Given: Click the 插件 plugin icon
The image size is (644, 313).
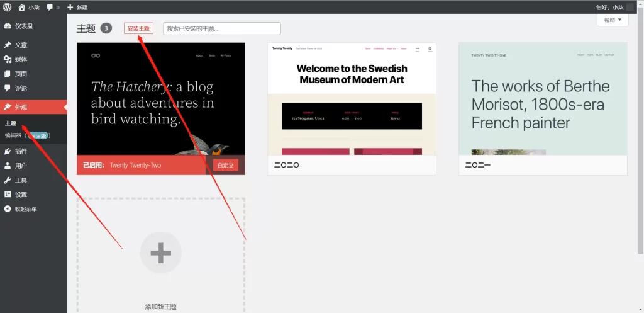Looking at the screenshot, I should [x=8, y=151].
